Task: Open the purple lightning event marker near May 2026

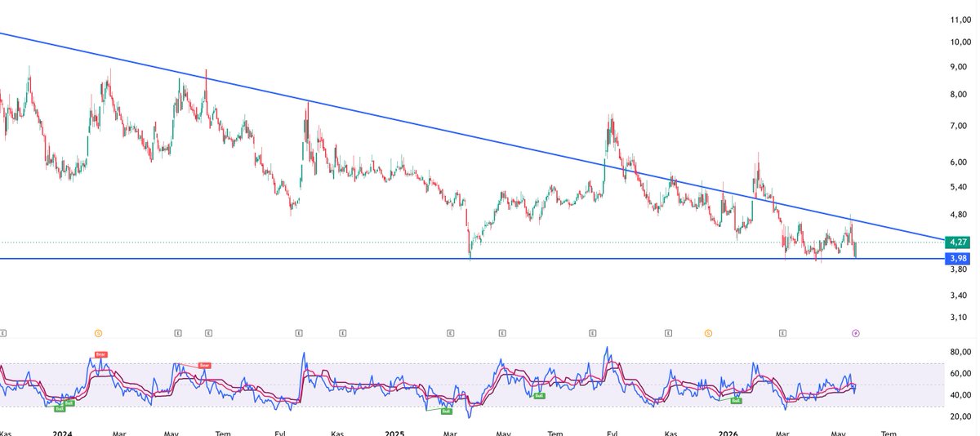Action: pyautogui.click(x=855, y=333)
